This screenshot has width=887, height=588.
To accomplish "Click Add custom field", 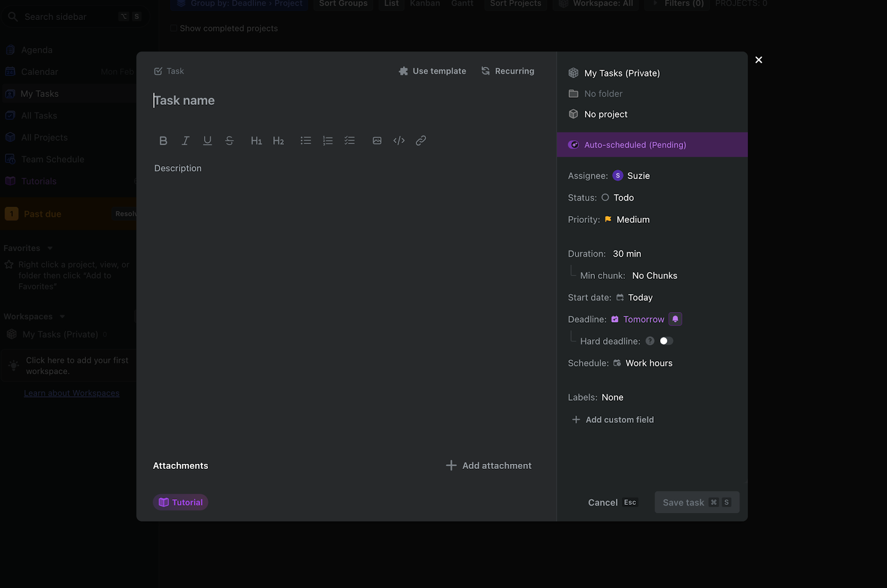I will tap(613, 420).
